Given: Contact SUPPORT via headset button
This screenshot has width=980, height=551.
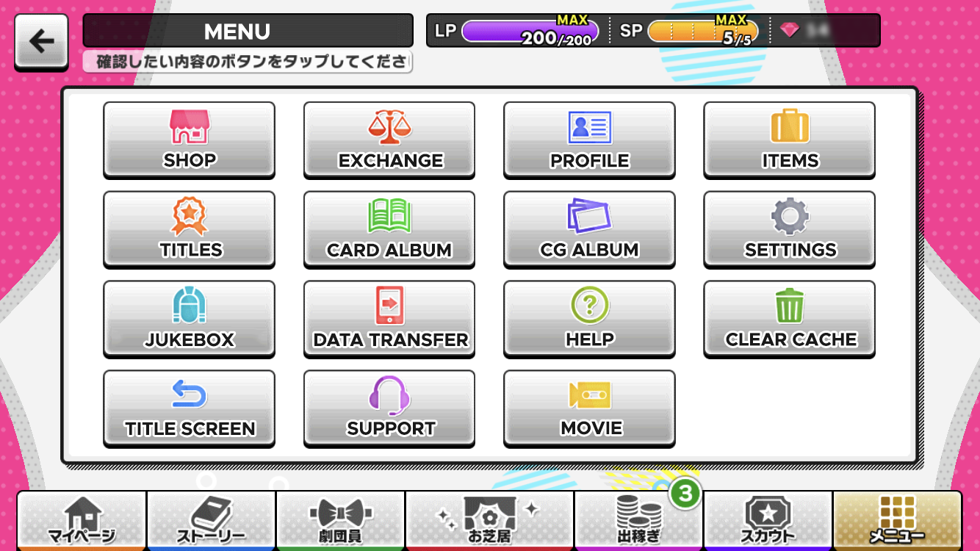Looking at the screenshot, I should pos(389,408).
